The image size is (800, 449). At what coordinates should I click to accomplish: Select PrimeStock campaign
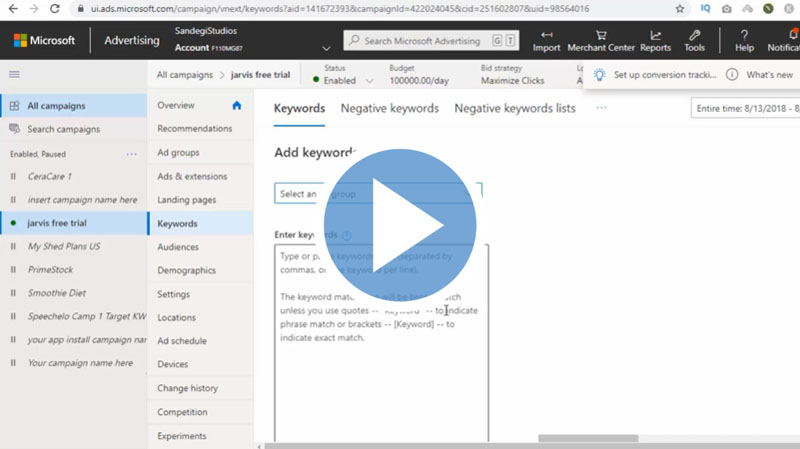(x=50, y=269)
